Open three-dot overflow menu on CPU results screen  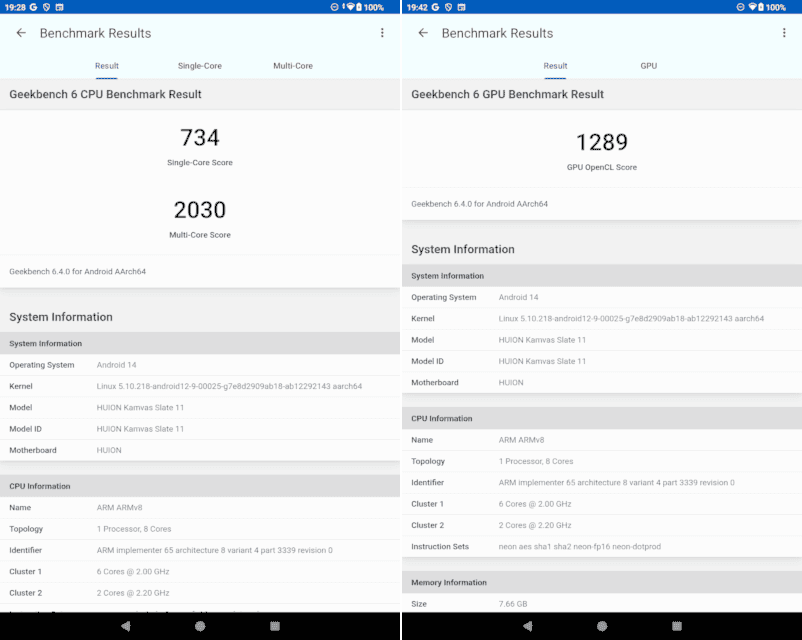pos(382,33)
